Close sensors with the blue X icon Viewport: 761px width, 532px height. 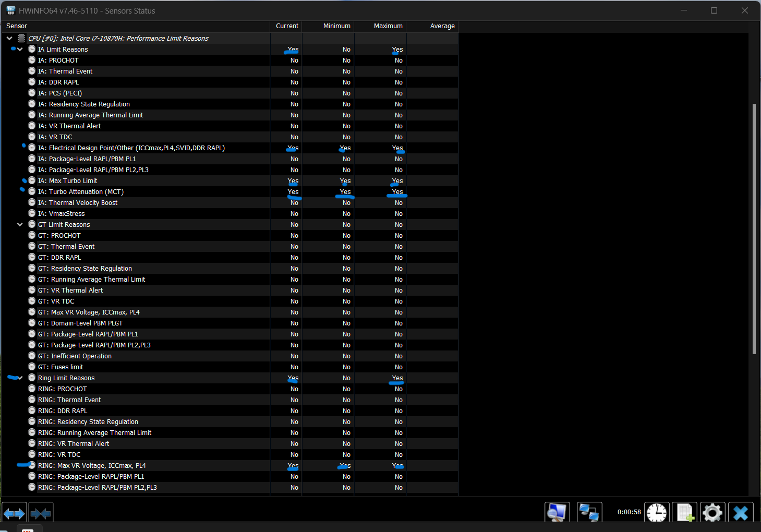(741, 513)
